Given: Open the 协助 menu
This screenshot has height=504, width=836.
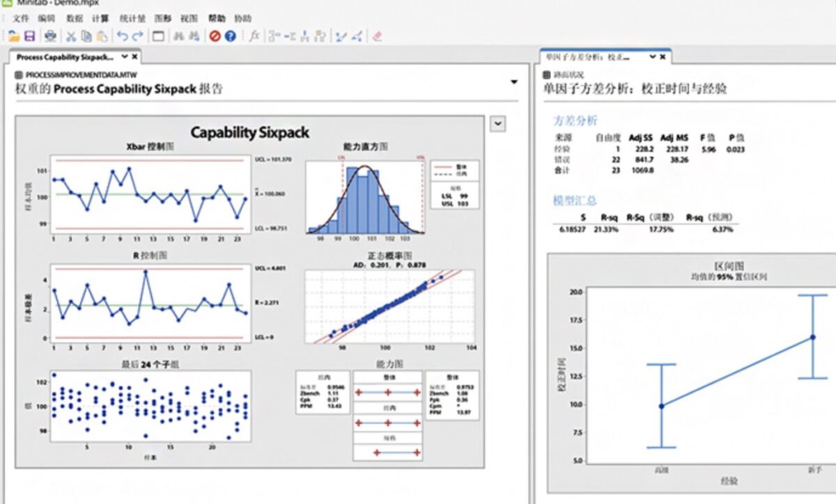Looking at the screenshot, I should (243, 18).
